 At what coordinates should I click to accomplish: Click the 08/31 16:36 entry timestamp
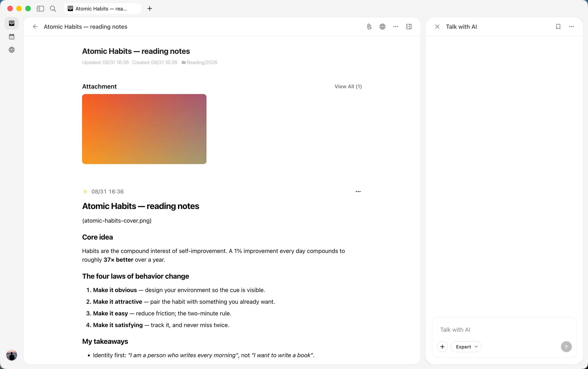[x=107, y=192]
